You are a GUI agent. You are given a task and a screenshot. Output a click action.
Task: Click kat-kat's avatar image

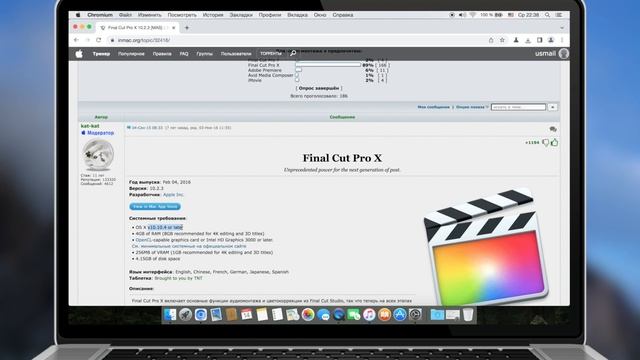(x=98, y=155)
